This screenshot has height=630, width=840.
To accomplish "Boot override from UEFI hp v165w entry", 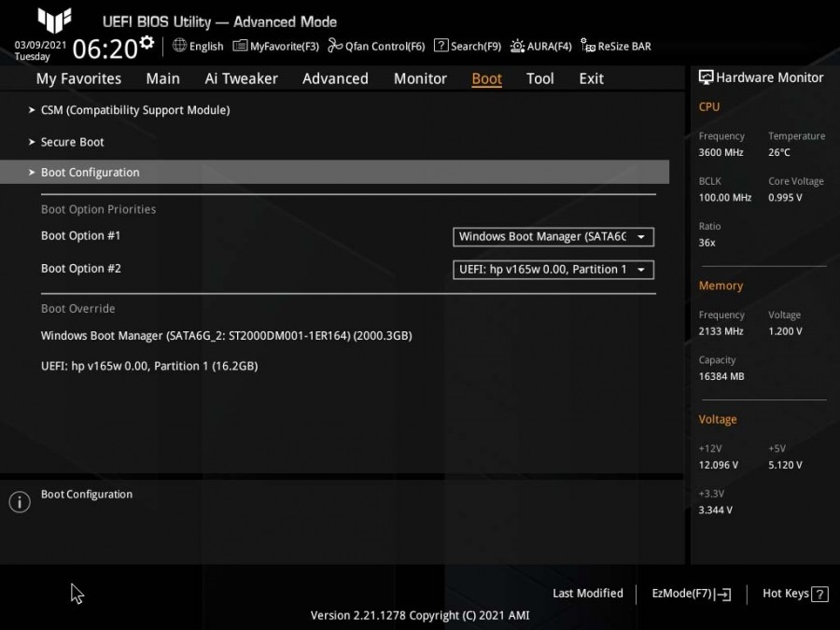I will coord(149,366).
